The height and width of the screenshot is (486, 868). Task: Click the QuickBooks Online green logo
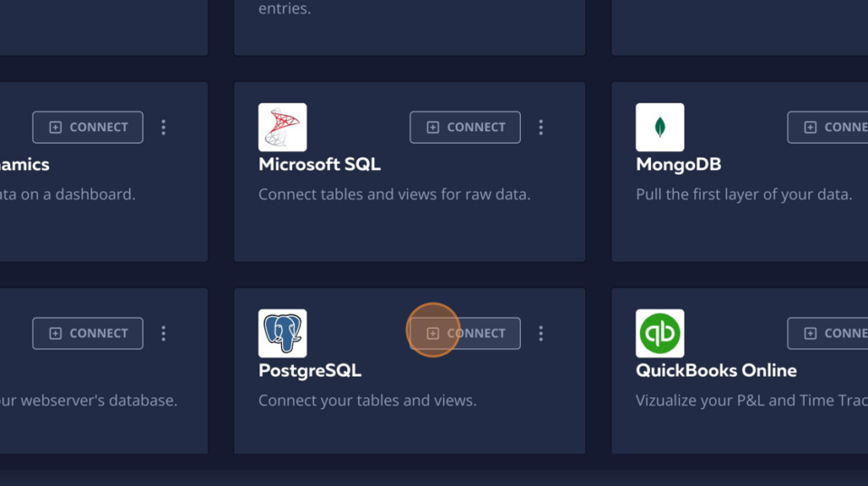[659, 333]
